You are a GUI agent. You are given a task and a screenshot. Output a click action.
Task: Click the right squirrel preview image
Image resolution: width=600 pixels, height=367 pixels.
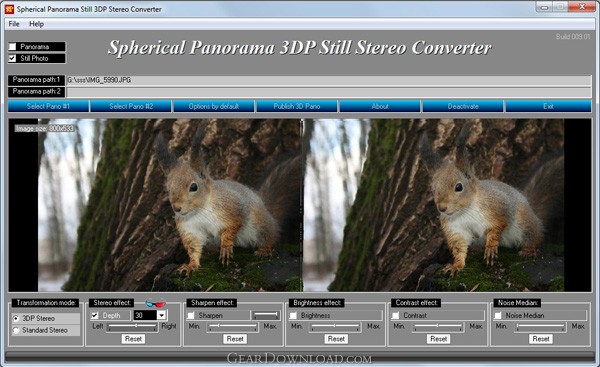pos(434,205)
